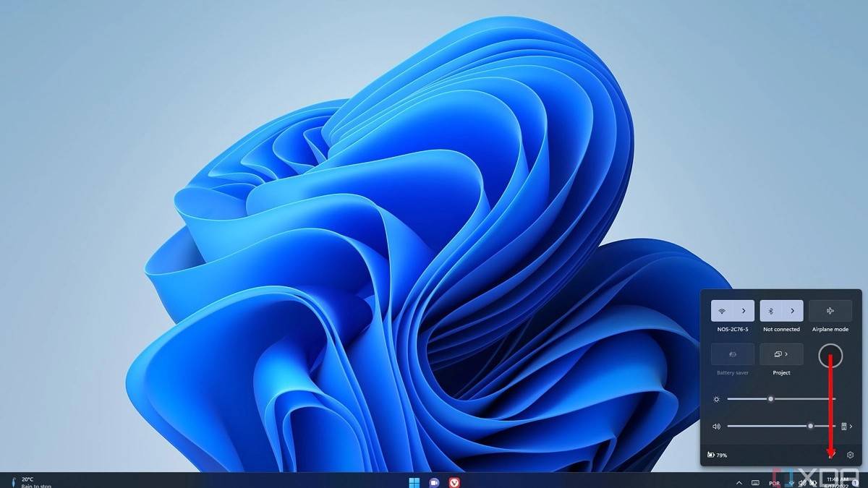868x488 pixels.
Task: Expand Bluetooth devices chevron
Action: [x=792, y=311]
